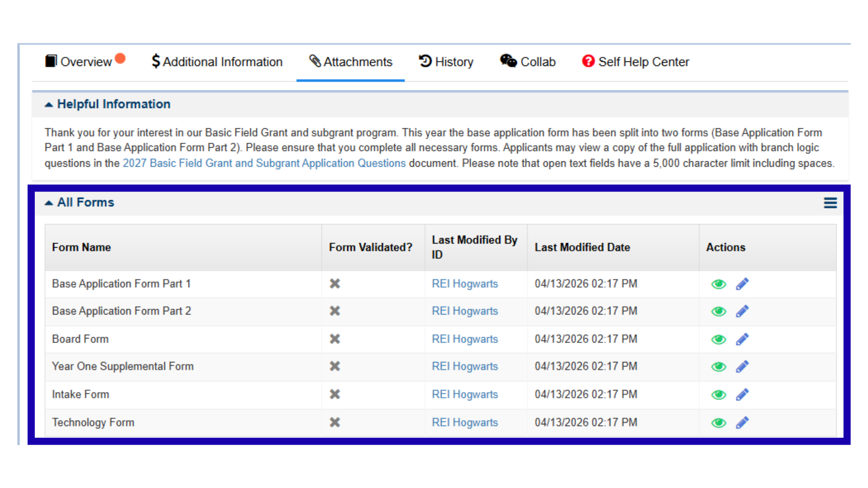Image resolution: width=868 pixels, height=488 pixels.
Task: Click the Self Help Center question mark icon
Action: tap(587, 61)
